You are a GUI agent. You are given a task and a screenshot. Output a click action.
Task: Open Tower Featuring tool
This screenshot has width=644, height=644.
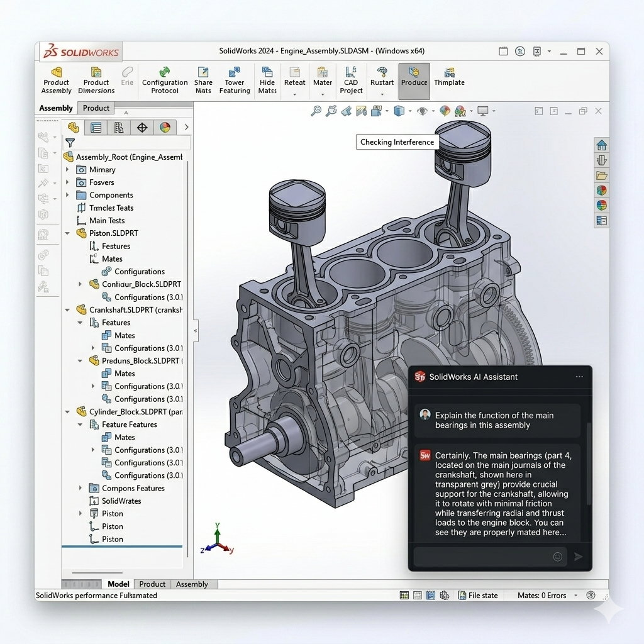(235, 81)
